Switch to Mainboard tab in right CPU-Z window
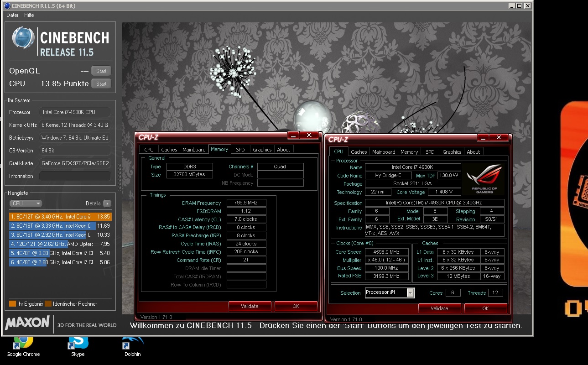This screenshot has width=588, height=365. coord(384,152)
